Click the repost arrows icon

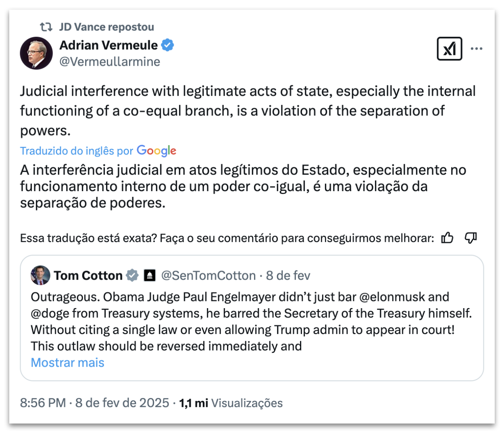(46, 27)
